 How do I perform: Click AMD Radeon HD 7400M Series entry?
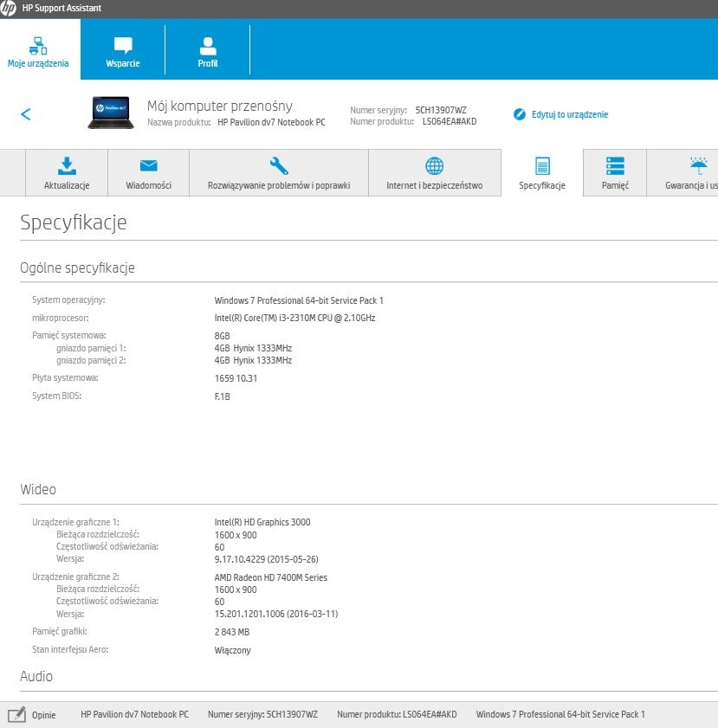[271, 577]
